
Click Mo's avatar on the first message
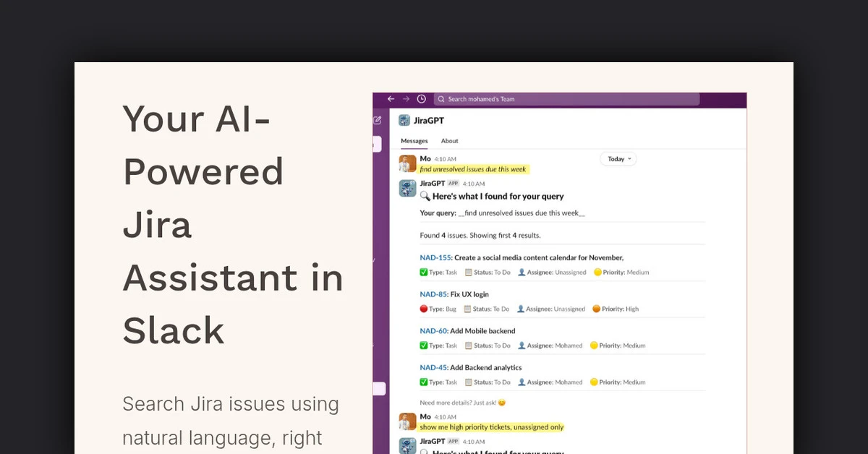408,163
